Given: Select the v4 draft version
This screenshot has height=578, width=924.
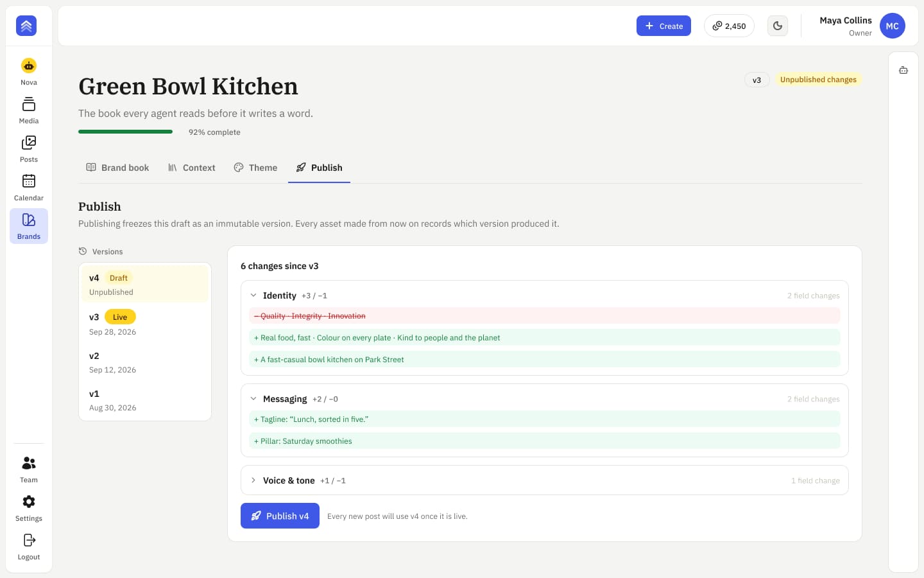Looking at the screenshot, I should click(x=145, y=285).
